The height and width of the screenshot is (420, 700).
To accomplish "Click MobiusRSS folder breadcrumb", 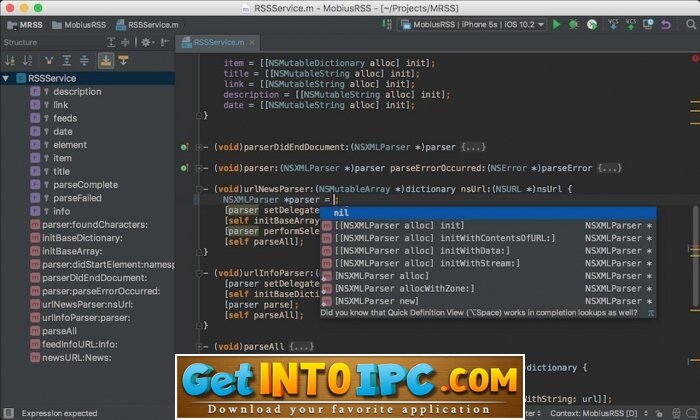I will click(x=79, y=25).
